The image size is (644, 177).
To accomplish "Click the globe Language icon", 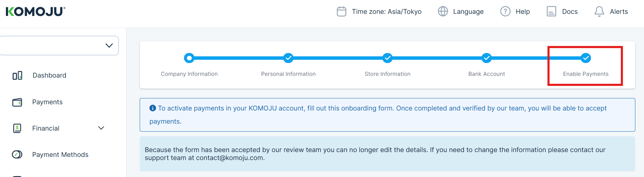I will [443, 11].
